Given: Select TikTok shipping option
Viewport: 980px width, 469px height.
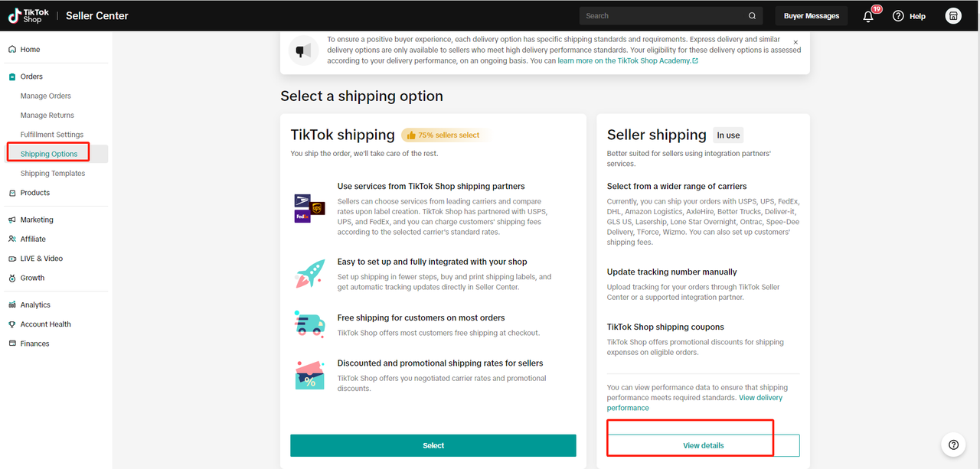Looking at the screenshot, I should click(433, 445).
